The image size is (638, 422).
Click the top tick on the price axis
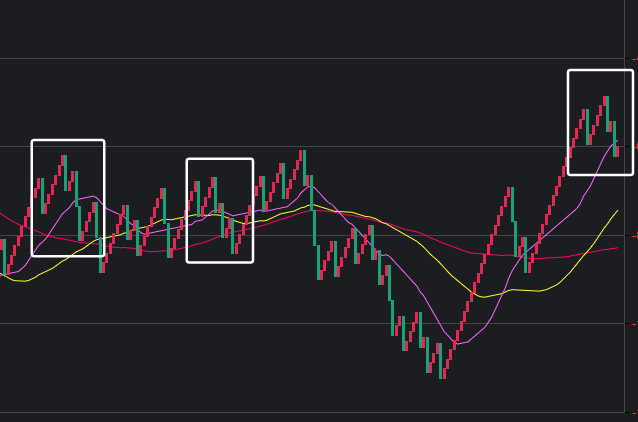click(628, 58)
